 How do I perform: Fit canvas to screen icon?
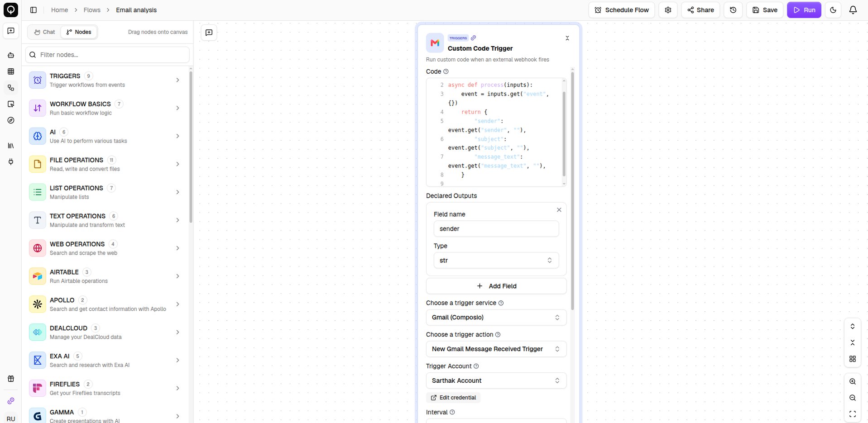[x=853, y=414]
